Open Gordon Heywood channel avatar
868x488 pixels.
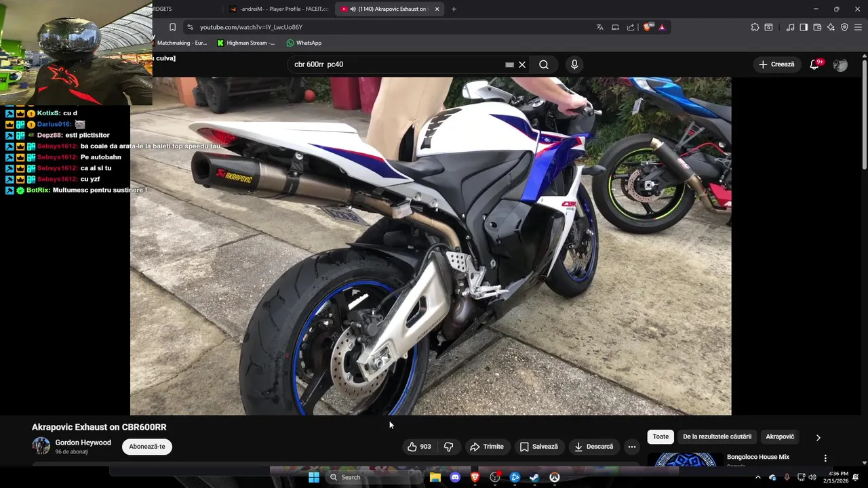click(x=41, y=446)
